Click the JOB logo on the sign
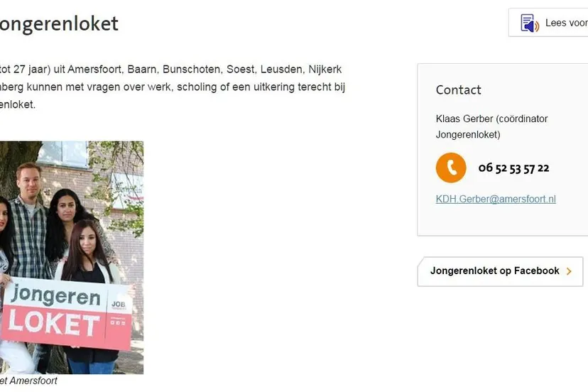588x392 pixels. pos(119,304)
